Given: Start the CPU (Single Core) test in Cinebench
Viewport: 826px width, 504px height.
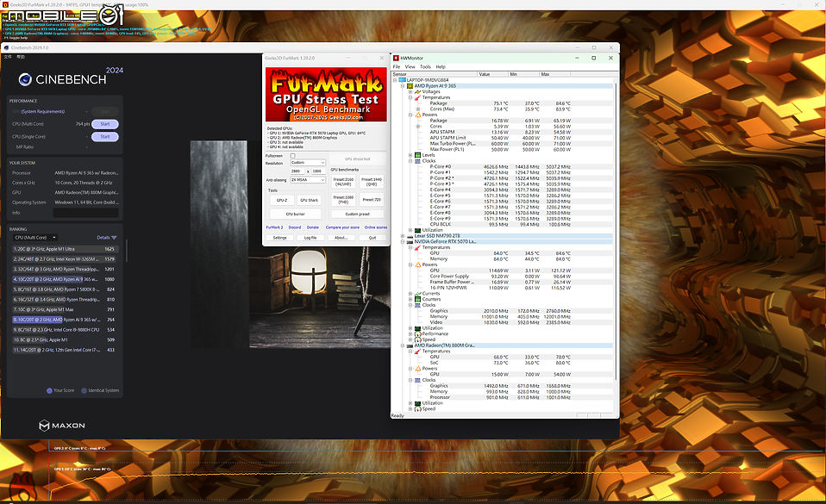Looking at the screenshot, I should click(105, 137).
